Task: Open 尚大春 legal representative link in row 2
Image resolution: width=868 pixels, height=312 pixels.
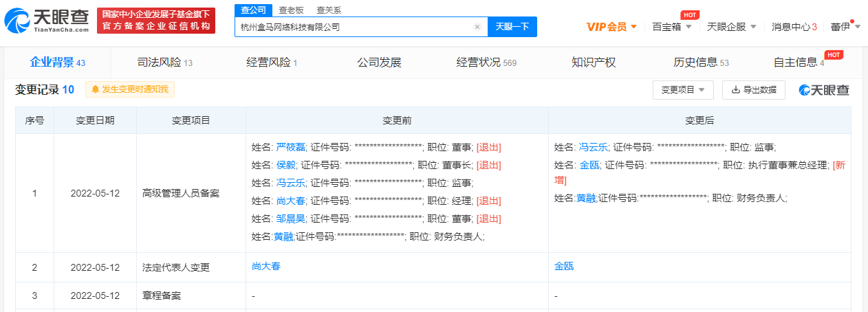Action: [266, 267]
